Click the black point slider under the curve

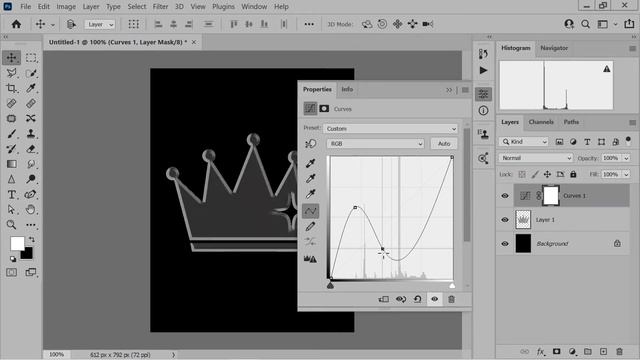click(x=330, y=285)
